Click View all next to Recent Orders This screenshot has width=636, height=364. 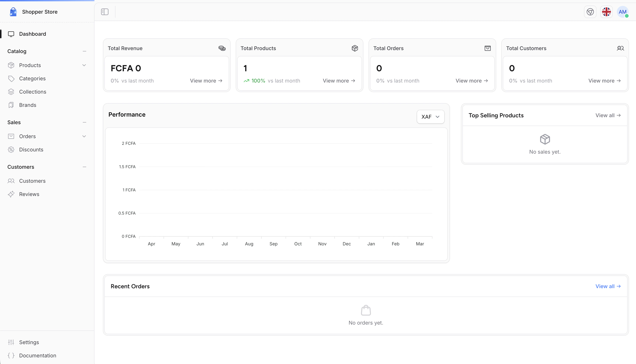coord(608,286)
